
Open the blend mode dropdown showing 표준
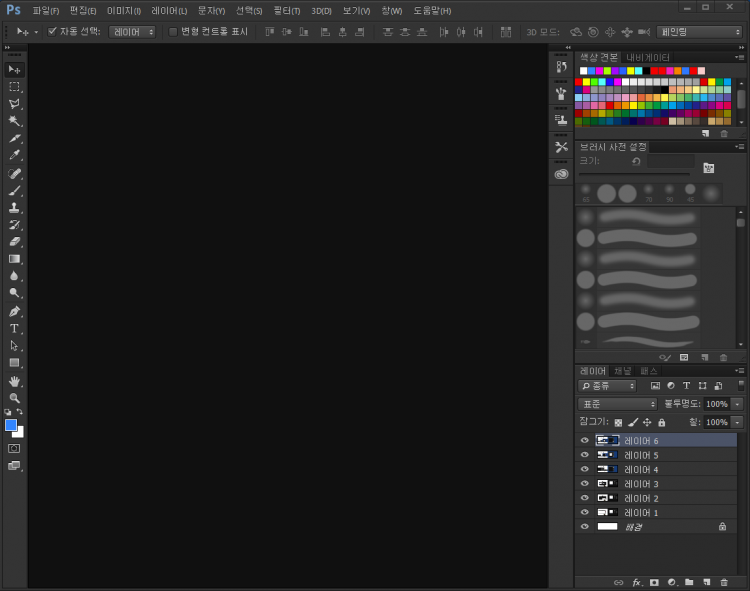click(618, 404)
